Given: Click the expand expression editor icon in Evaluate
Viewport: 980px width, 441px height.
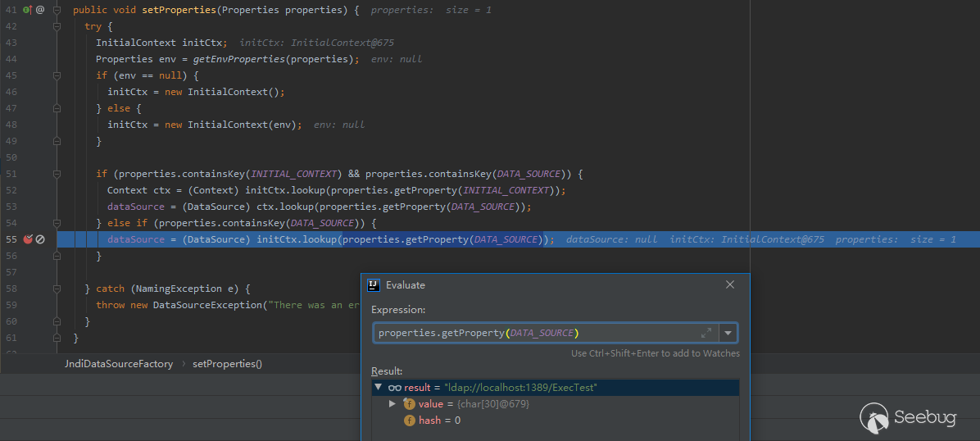Looking at the screenshot, I should pyautogui.click(x=706, y=333).
